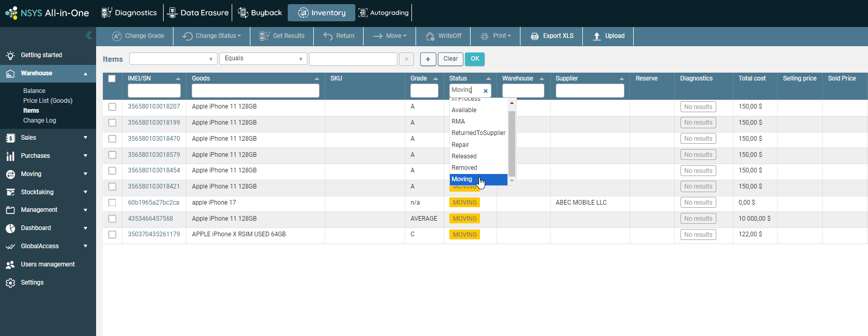Expand the Stocktaking sidebar section
The image size is (868, 336).
tap(85, 192)
